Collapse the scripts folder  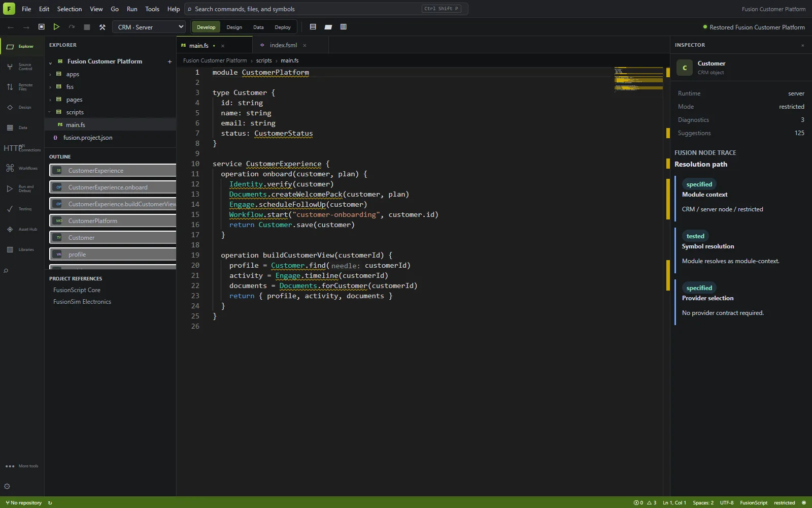tap(50, 112)
